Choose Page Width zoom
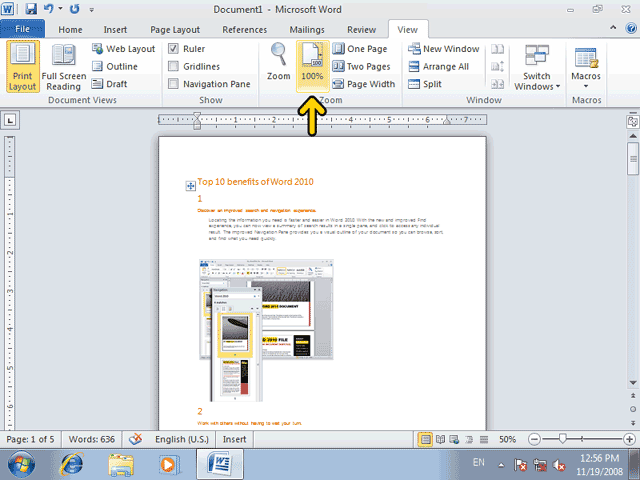The image size is (640, 480). 363,84
